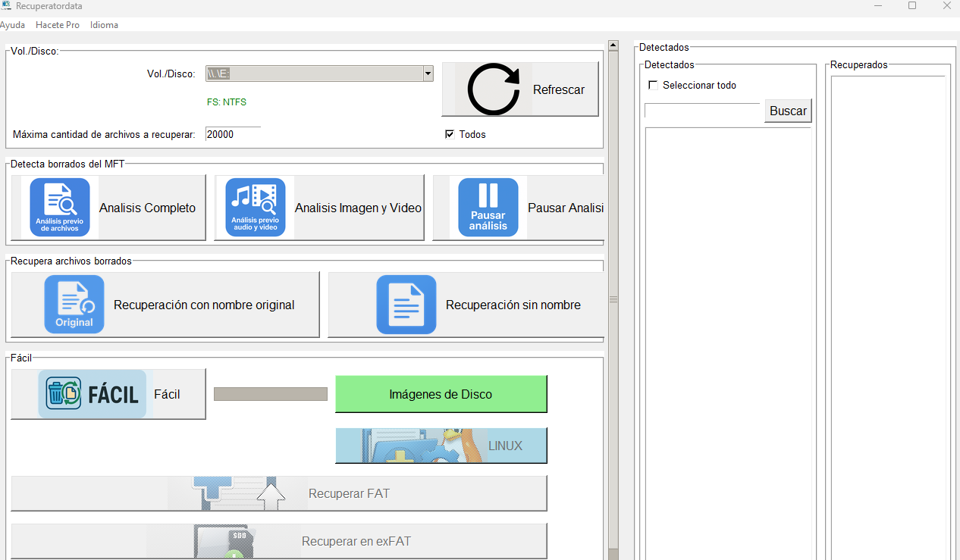Open Imágenes de Disco green button
This screenshot has width=960, height=560.
tap(441, 394)
